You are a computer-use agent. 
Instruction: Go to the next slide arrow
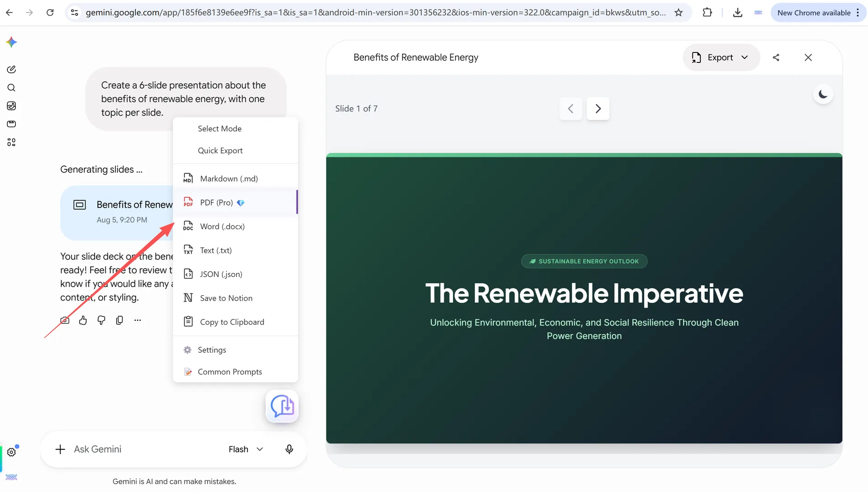tap(598, 108)
